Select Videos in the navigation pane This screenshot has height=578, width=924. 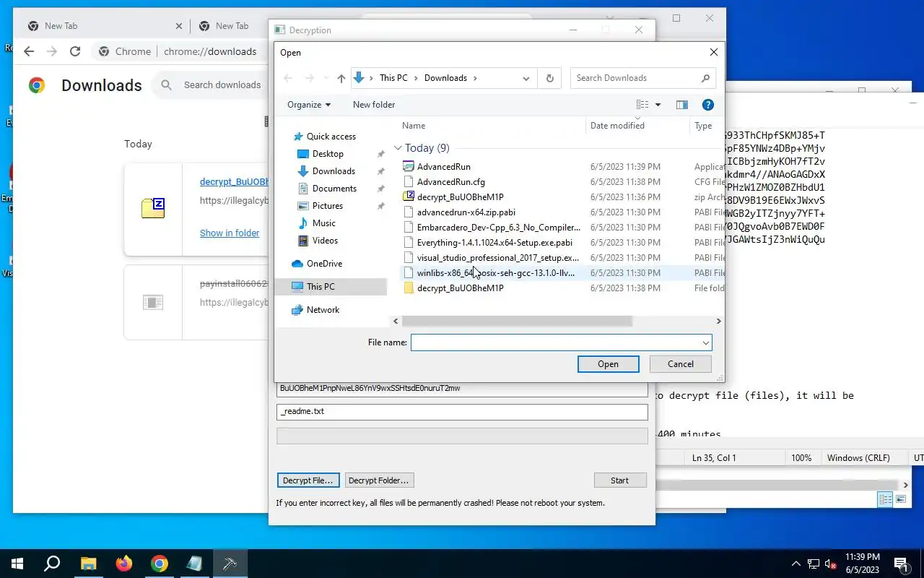pyautogui.click(x=325, y=241)
